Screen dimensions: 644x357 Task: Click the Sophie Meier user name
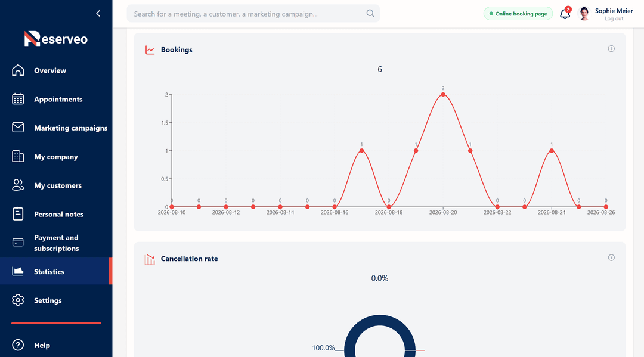[614, 11]
